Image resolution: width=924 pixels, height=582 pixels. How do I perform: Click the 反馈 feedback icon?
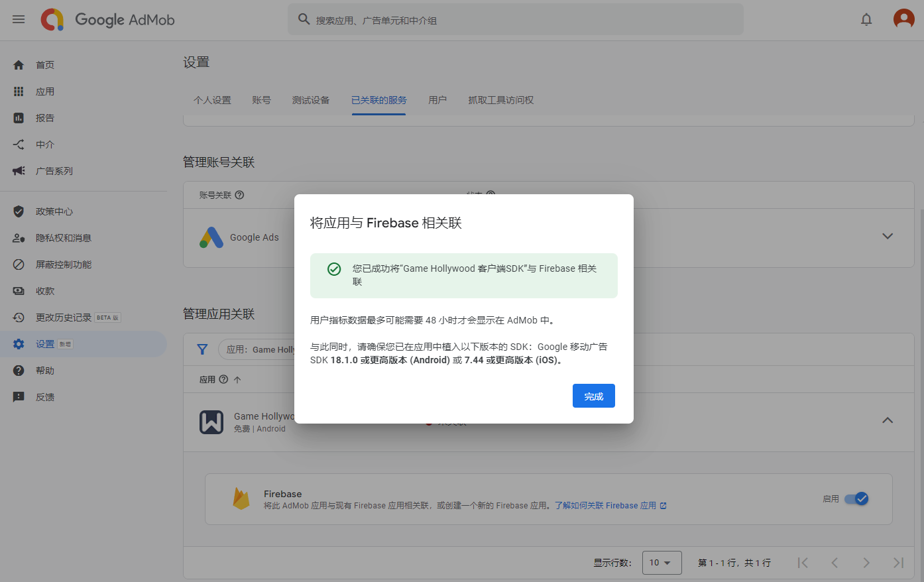19,397
